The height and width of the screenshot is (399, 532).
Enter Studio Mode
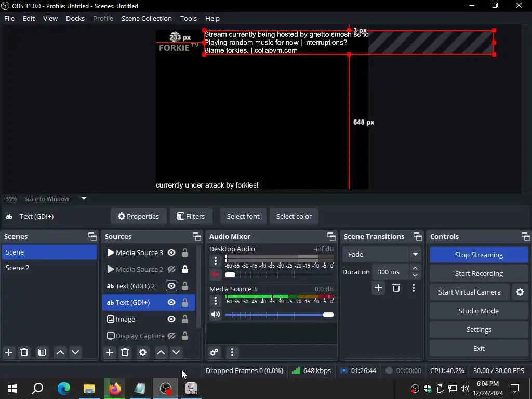coord(478,311)
